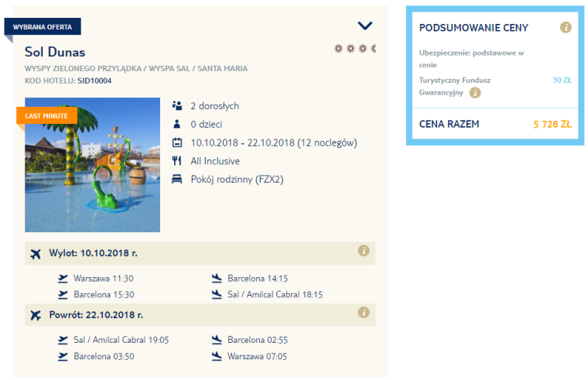Click info icon beside Podsumowanie Ceny
The height and width of the screenshot is (380, 588).
pyautogui.click(x=566, y=28)
